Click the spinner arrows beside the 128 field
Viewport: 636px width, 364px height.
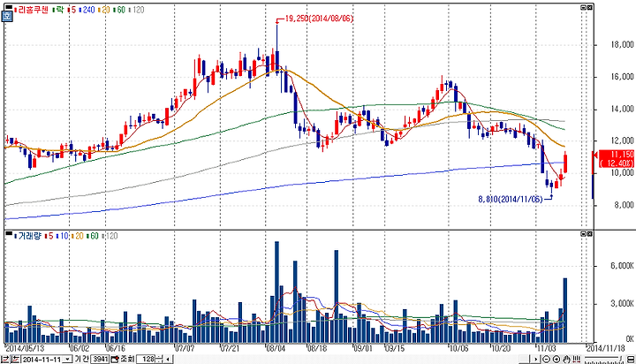point(159,359)
